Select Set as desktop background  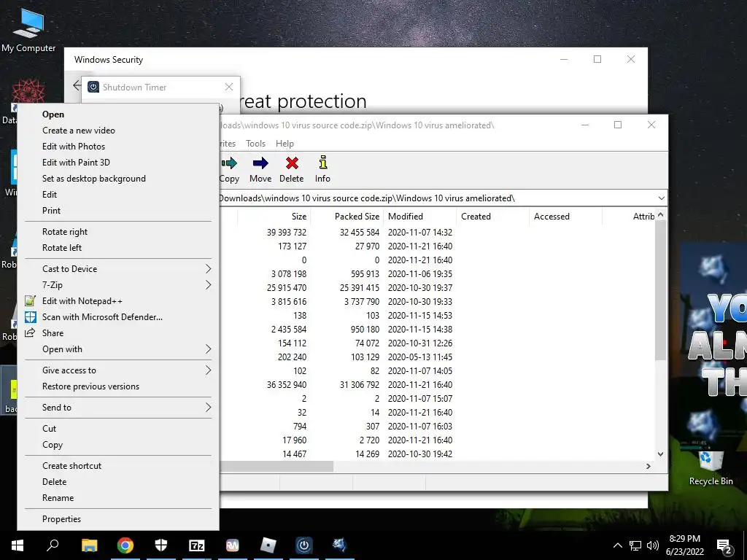pos(118,179)
